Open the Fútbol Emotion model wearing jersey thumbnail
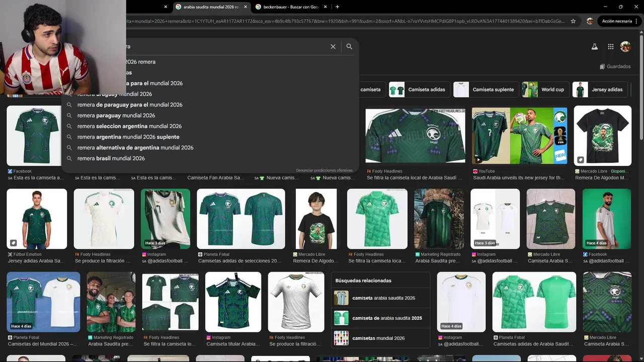Viewport: 644px width, 362px height. (x=37, y=219)
